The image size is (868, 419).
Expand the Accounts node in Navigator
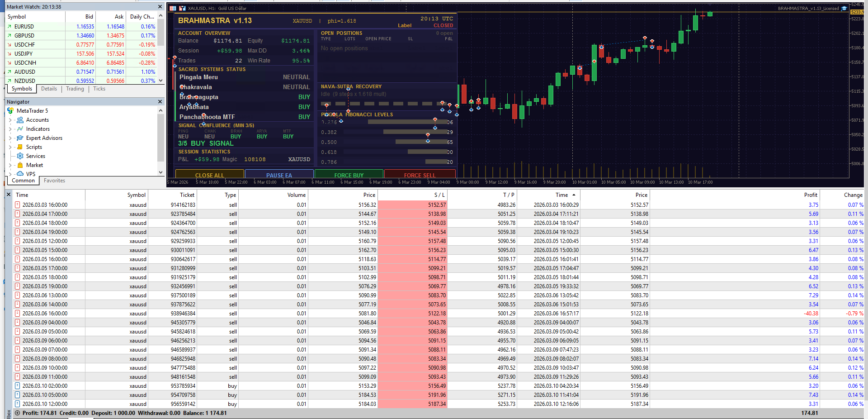point(10,120)
